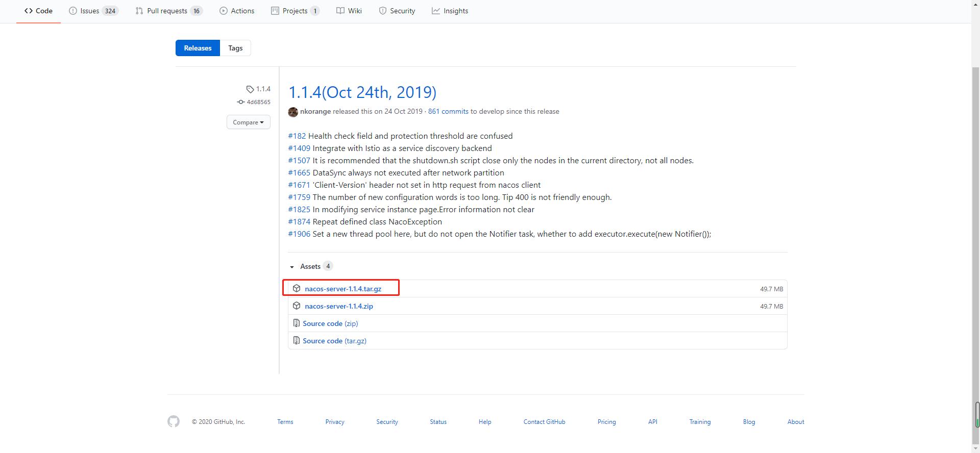
Task: Open the Code tab
Action: [38, 11]
